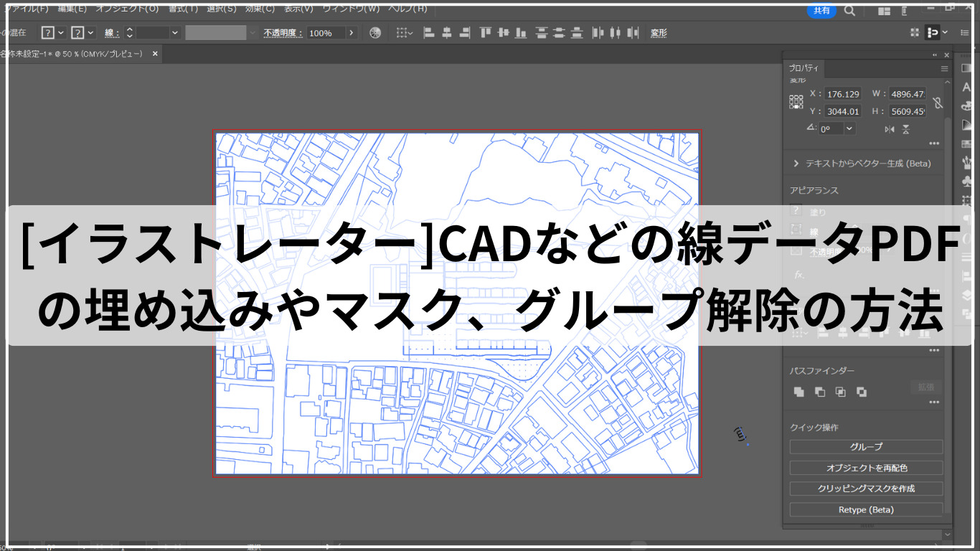Screen dimensions: 980x551
Task: Click the W value 4896.47 field
Action: click(x=908, y=94)
